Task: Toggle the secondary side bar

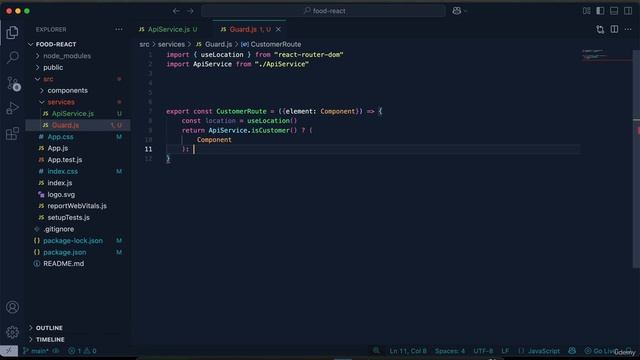Action: point(628,11)
